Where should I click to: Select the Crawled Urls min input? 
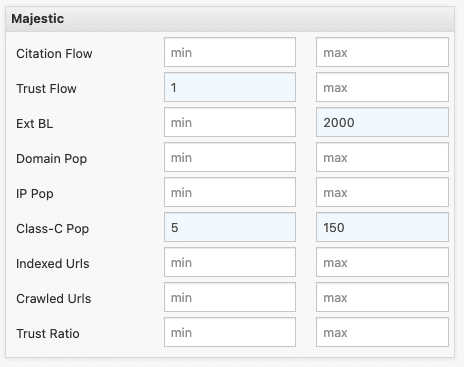[x=230, y=297]
